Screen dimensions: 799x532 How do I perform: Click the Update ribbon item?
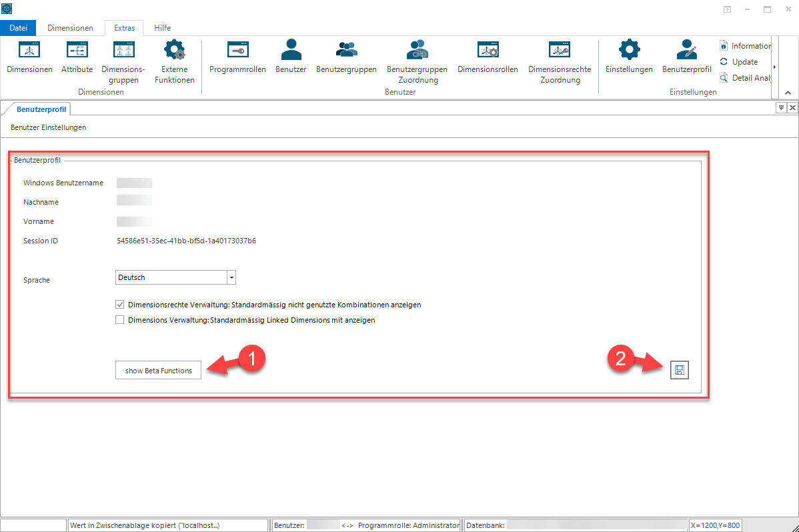tap(739, 61)
